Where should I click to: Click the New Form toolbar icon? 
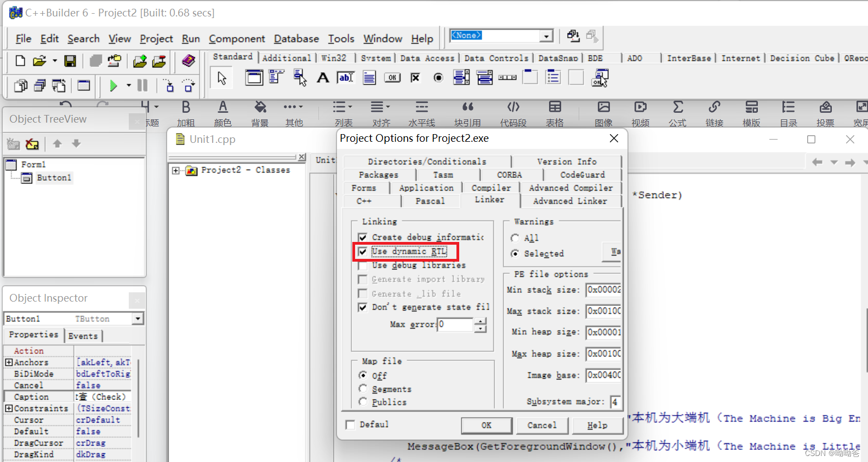point(84,85)
